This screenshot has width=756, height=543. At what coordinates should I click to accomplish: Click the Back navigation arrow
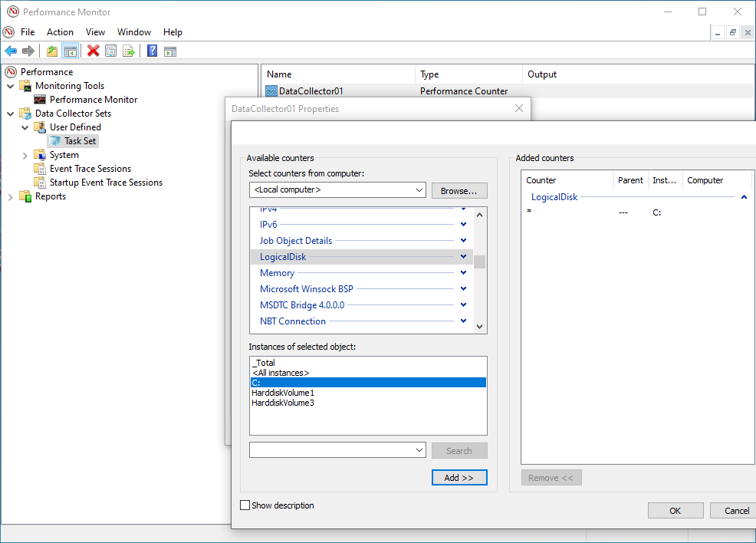tap(11, 51)
